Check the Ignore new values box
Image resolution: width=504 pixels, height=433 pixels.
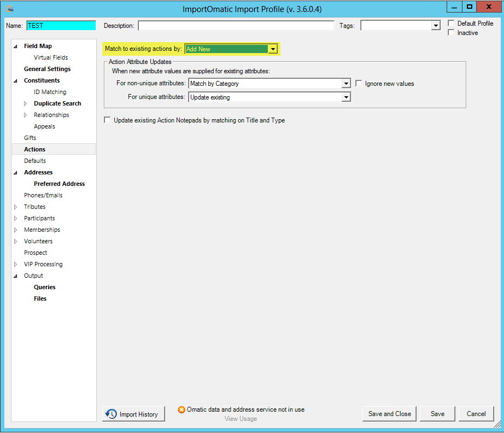[359, 83]
